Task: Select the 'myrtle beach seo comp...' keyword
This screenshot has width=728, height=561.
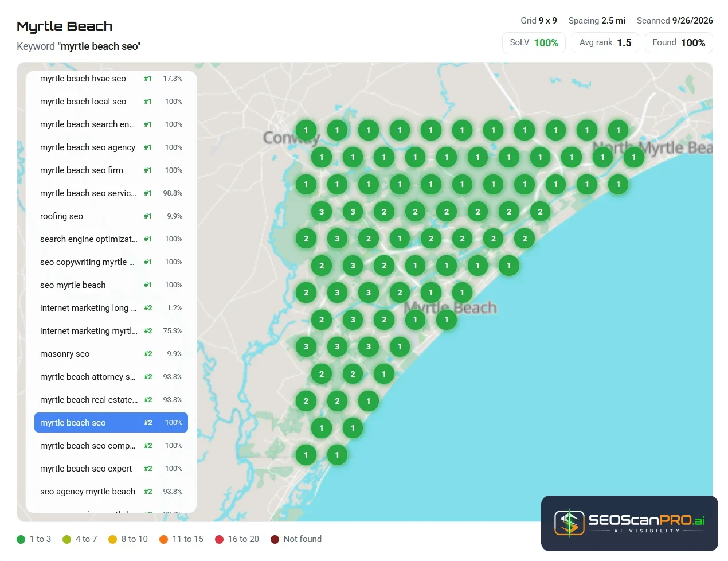Action: 111,446
